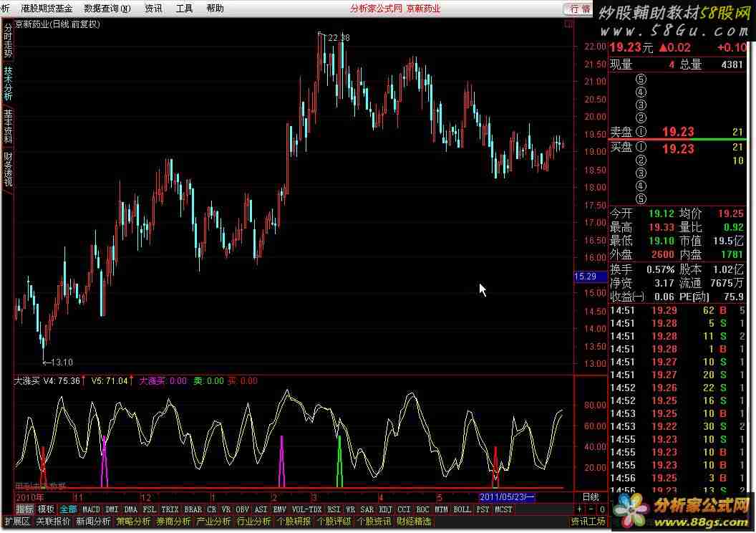Click the 大涨买 indicator name label
The width and height of the screenshot is (756, 533).
(27, 381)
